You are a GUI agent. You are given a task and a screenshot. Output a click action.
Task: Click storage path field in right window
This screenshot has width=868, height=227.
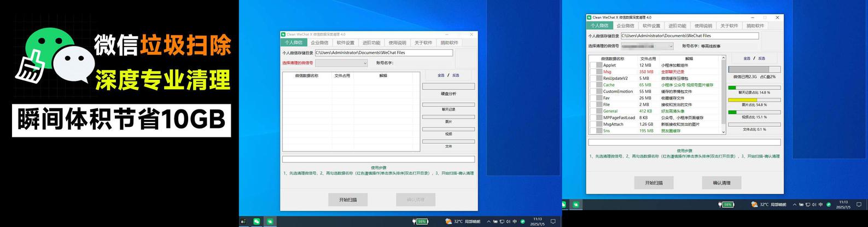click(x=689, y=36)
